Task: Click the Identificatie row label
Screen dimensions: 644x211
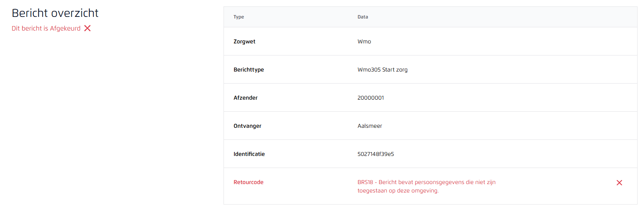Action: coord(249,154)
